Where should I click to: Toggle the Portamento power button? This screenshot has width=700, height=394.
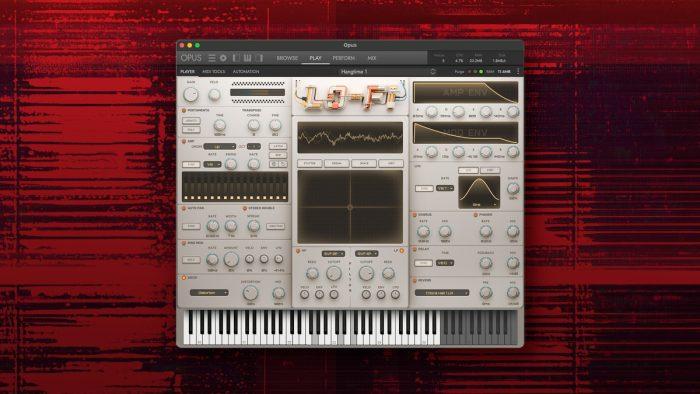[x=183, y=110]
